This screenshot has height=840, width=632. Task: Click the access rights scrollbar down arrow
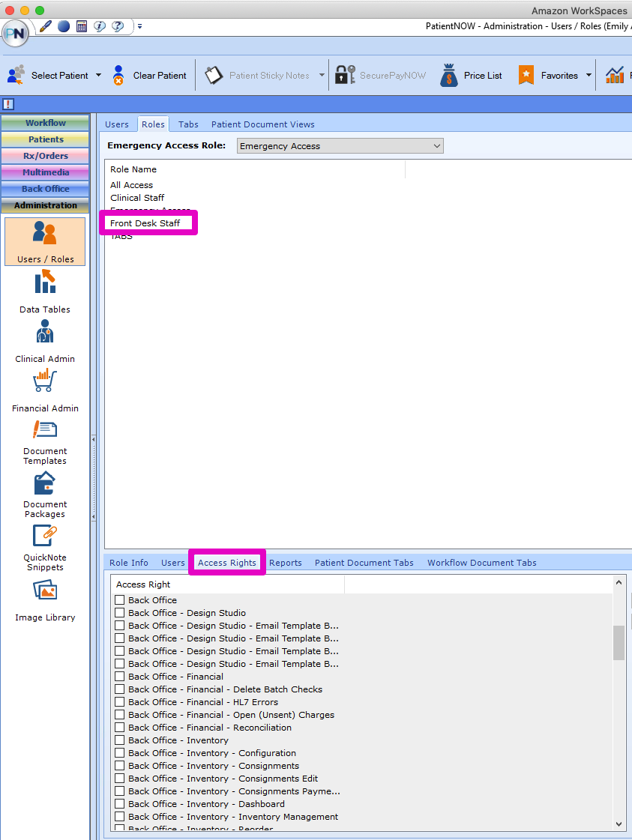tap(619, 824)
